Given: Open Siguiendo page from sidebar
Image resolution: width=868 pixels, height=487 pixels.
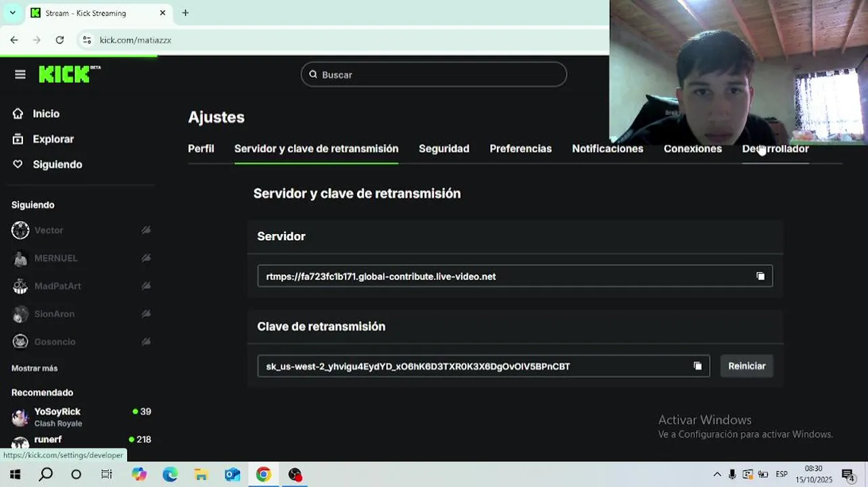Looking at the screenshot, I should [x=57, y=164].
